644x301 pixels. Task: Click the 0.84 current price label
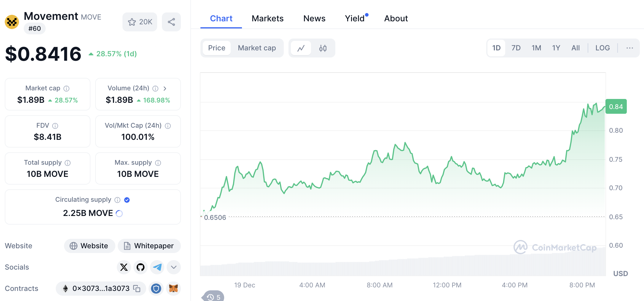[x=616, y=107]
